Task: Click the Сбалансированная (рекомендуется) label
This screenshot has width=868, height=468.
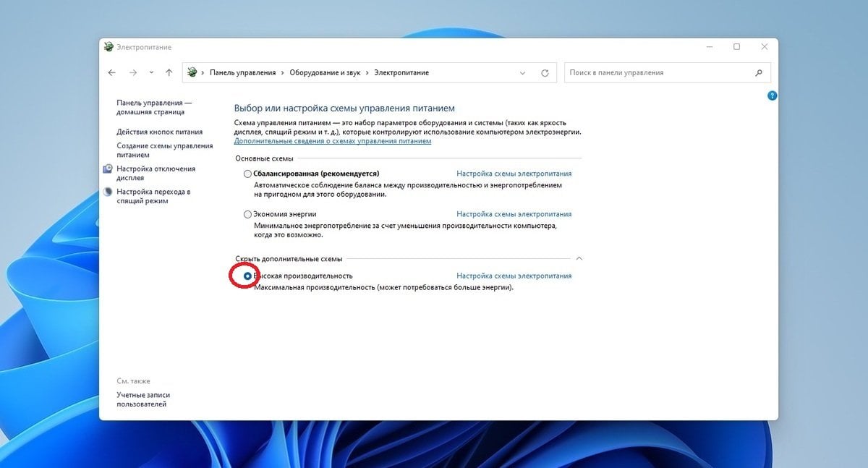Action: point(316,174)
